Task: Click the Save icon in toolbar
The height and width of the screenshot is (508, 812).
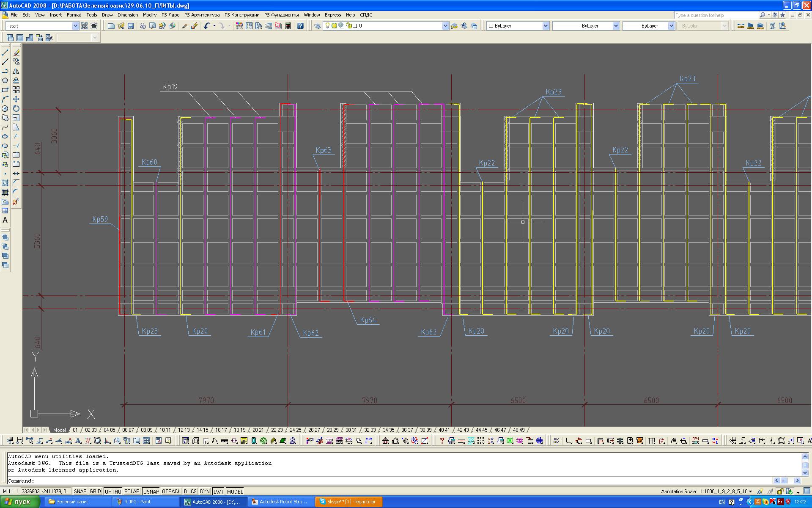Action: [x=131, y=26]
